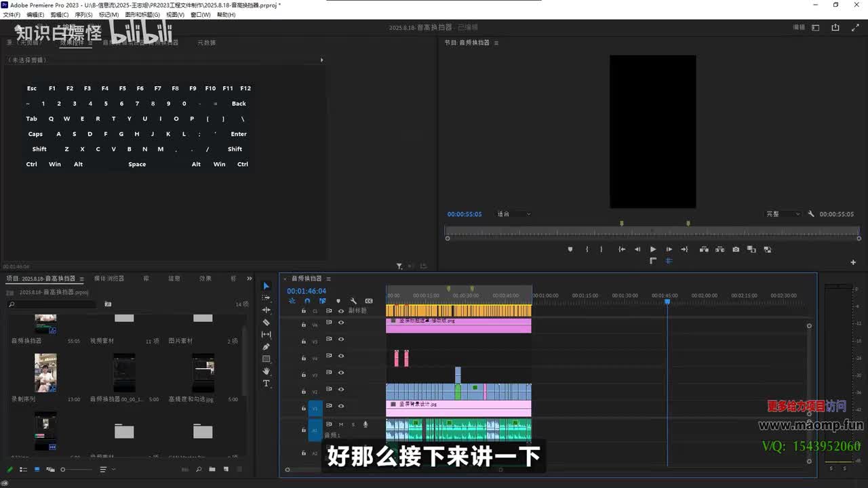The height and width of the screenshot is (488, 868).
Task: Open 文件(F) menu
Action: click(12, 14)
